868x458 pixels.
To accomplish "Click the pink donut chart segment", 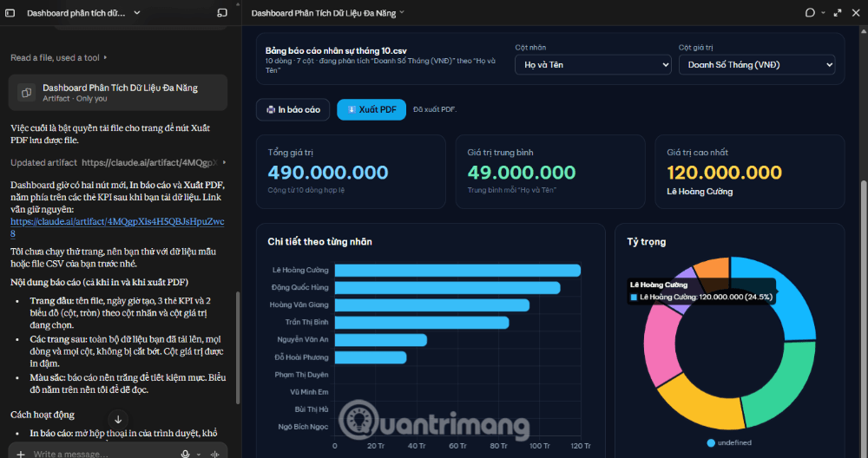I will [x=662, y=343].
